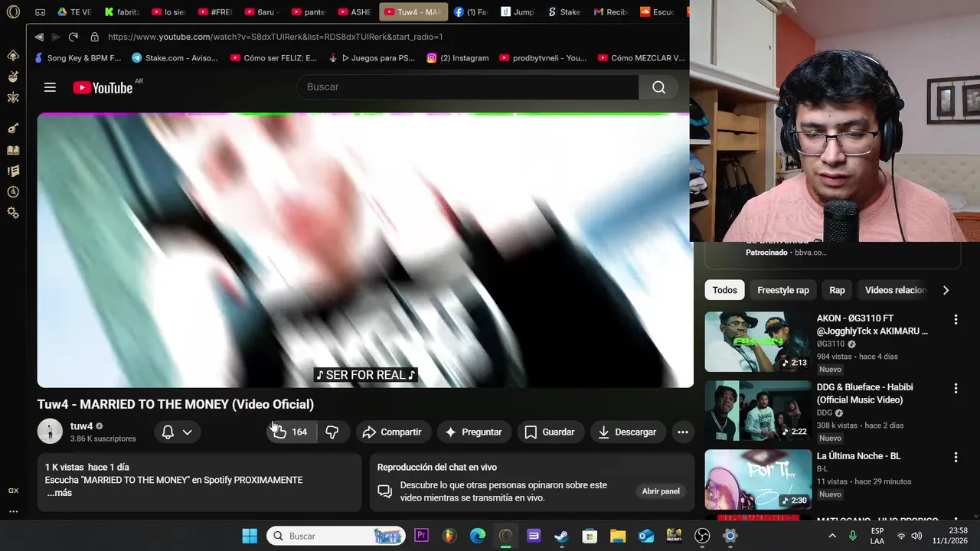Launch FL Studio from taskbar
The height and width of the screenshot is (551, 980).
(449, 536)
